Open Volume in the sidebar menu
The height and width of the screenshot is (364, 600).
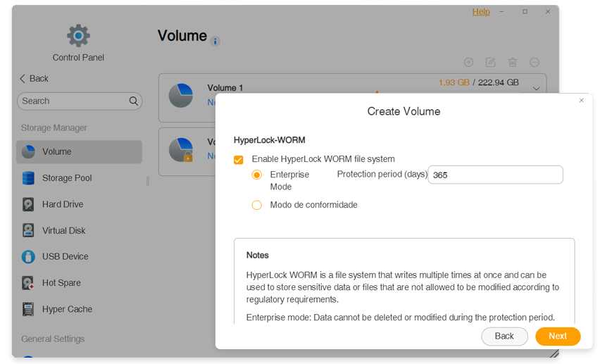[x=79, y=151]
